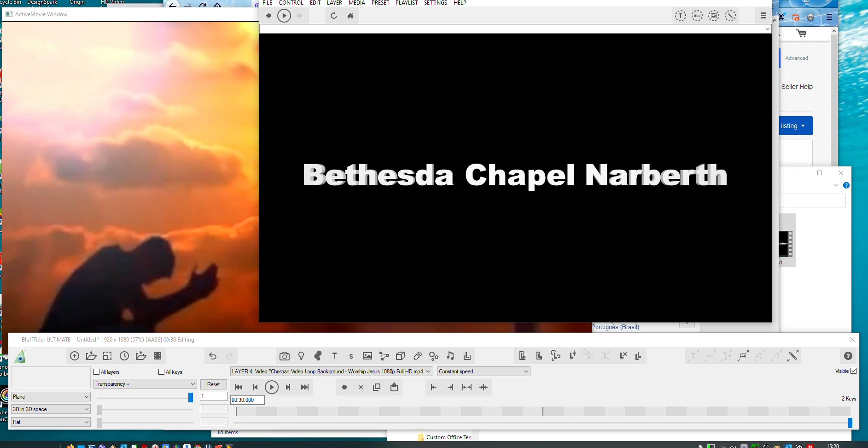Add a text layer with the T icon
This screenshot has width=868, height=448.
pos(334,356)
